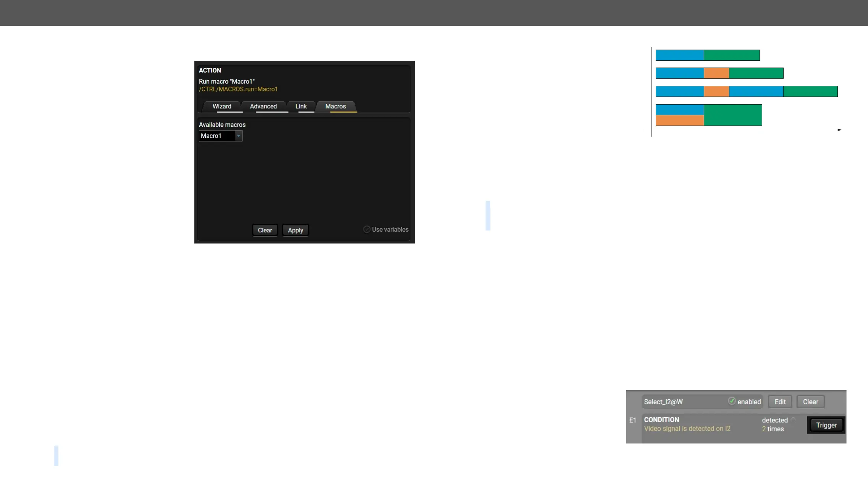Click the timeline axis arrowhead in the diagram
Screen dimensions: 868x487
(839, 130)
